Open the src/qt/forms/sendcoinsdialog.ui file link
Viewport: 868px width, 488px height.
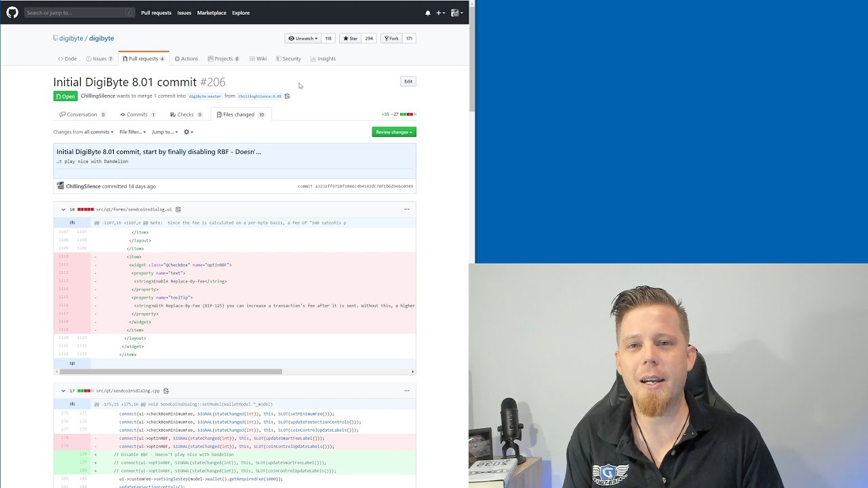[x=134, y=209]
